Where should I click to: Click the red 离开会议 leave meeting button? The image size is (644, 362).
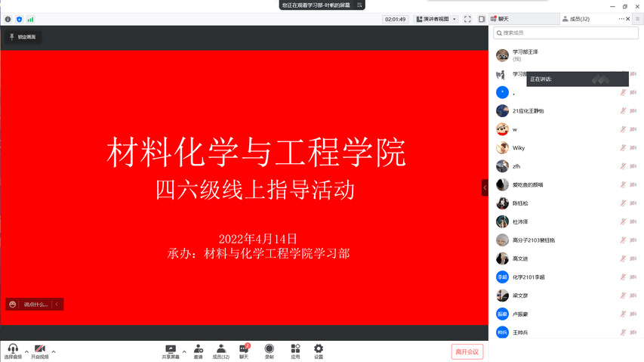pyautogui.click(x=467, y=351)
